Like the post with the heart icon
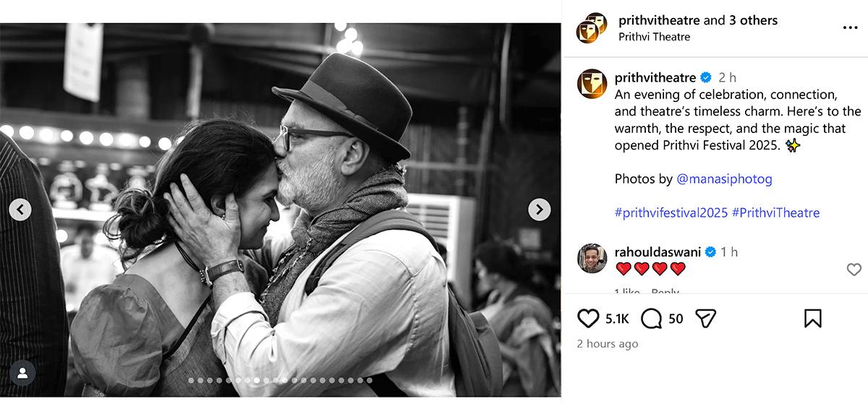This screenshot has width=868, height=404. (x=589, y=319)
